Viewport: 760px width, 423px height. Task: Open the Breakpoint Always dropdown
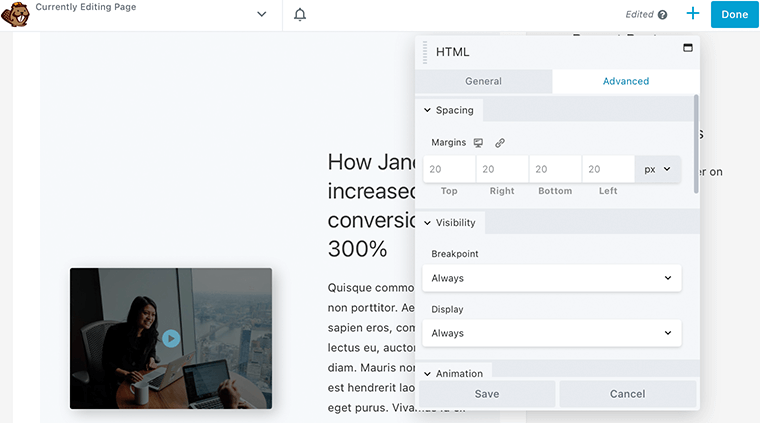(552, 278)
